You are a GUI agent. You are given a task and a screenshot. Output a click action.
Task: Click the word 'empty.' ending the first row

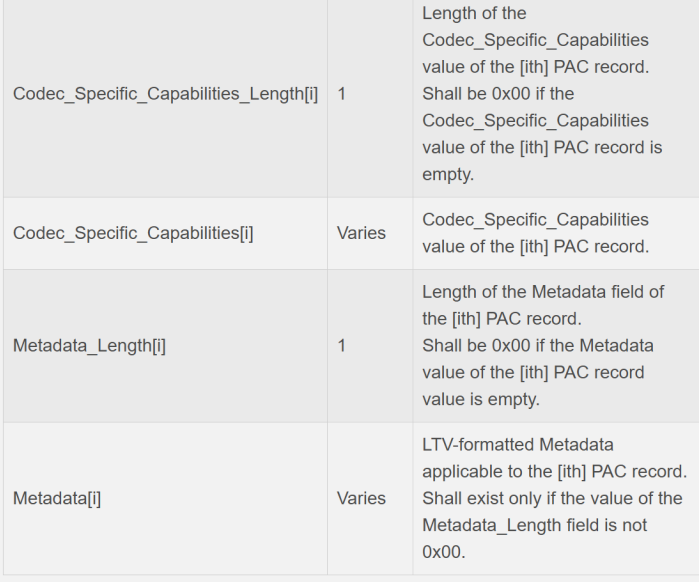[x=447, y=174]
